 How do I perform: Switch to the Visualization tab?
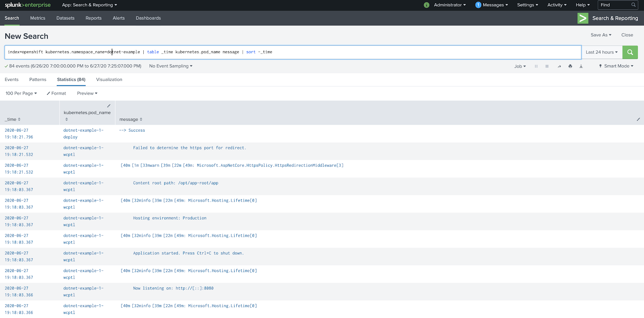[109, 80]
